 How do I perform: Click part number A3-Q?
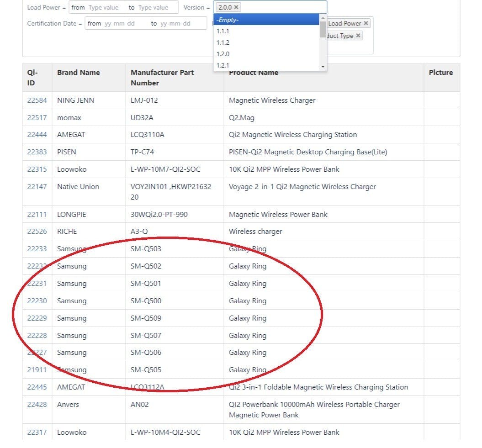pyautogui.click(x=139, y=232)
